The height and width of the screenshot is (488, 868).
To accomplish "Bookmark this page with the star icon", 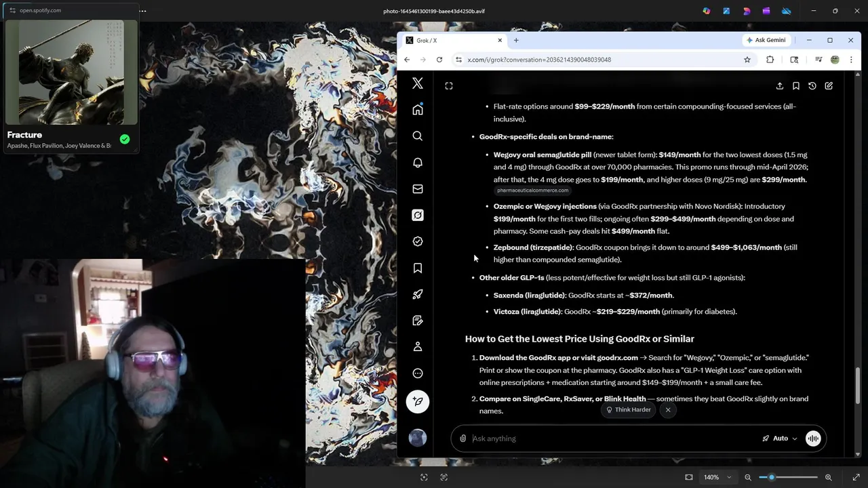I will [747, 60].
